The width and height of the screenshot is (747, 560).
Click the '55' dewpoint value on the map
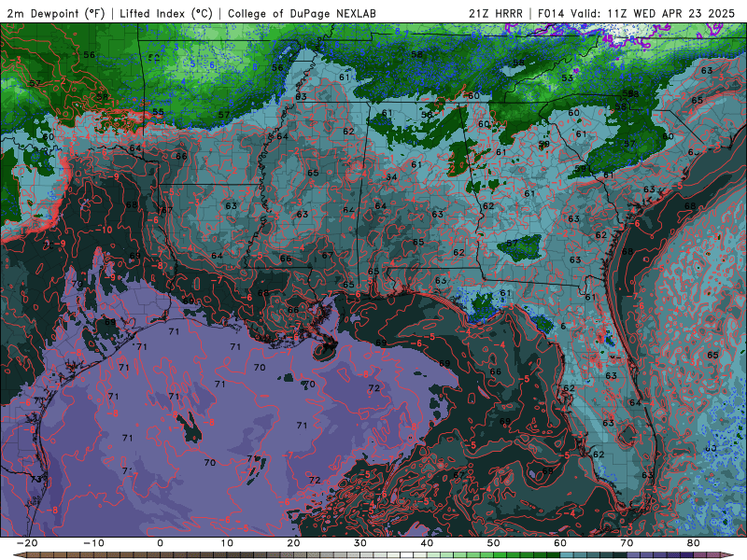pyautogui.click(x=158, y=113)
